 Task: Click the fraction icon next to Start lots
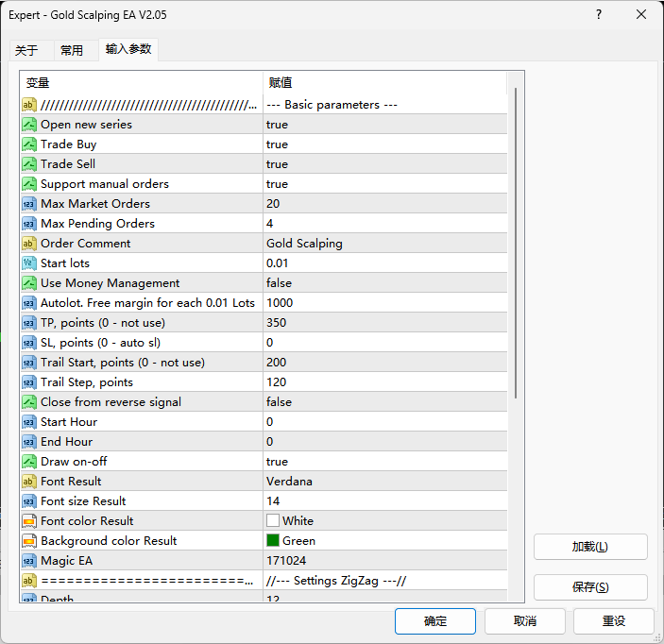pos(29,263)
